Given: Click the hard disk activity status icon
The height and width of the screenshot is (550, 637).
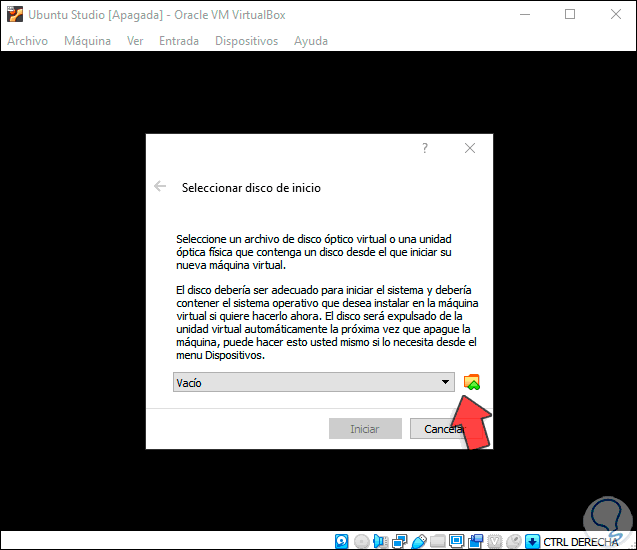Looking at the screenshot, I should (x=342, y=541).
